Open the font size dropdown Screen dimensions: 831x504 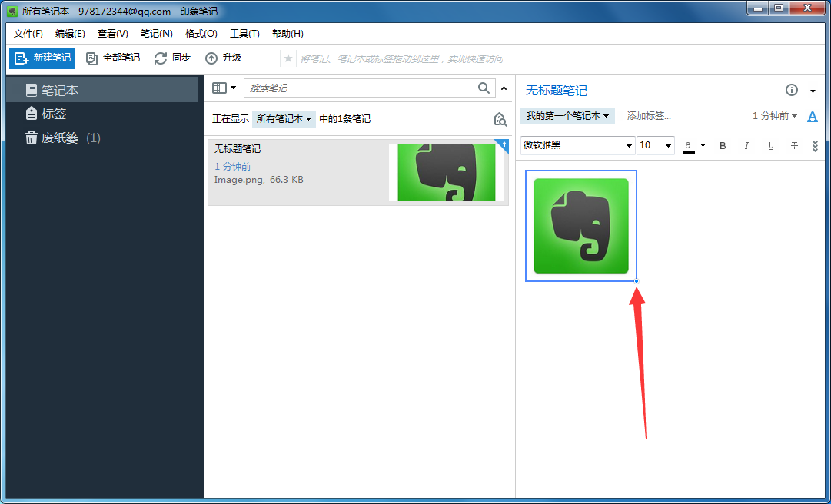655,145
